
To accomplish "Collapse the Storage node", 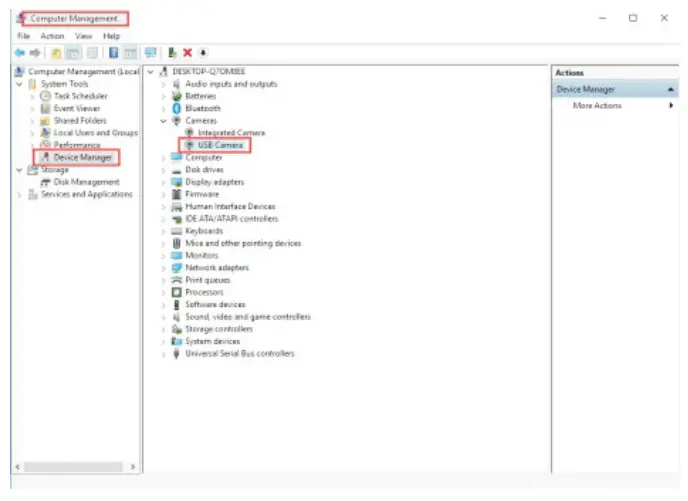I will coord(19,170).
